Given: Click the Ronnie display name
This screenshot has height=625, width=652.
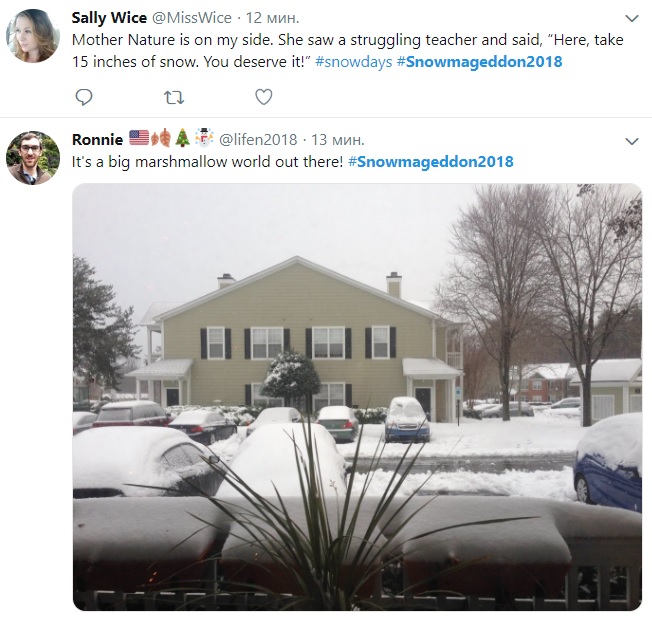Looking at the screenshot, I should [x=97, y=140].
